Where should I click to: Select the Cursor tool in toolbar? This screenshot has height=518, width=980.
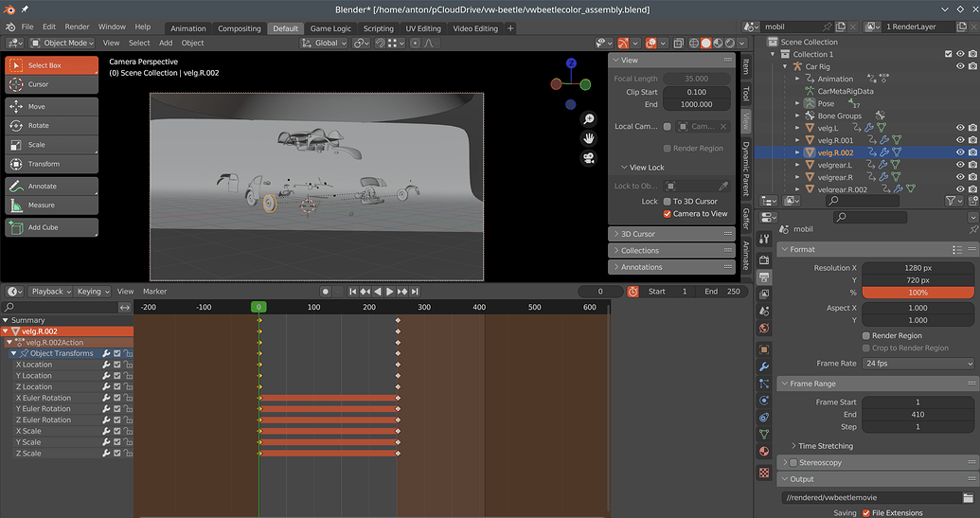(51, 84)
